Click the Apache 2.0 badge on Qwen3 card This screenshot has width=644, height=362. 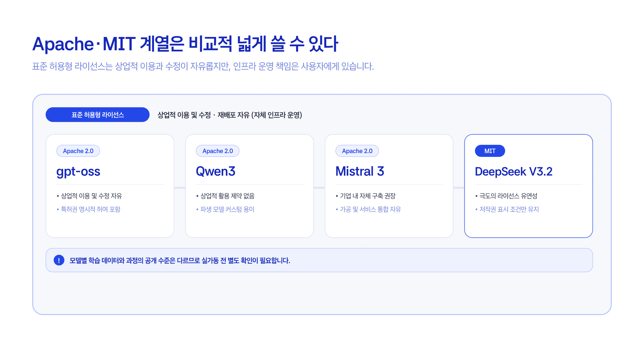pyautogui.click(x=218, y=151)
